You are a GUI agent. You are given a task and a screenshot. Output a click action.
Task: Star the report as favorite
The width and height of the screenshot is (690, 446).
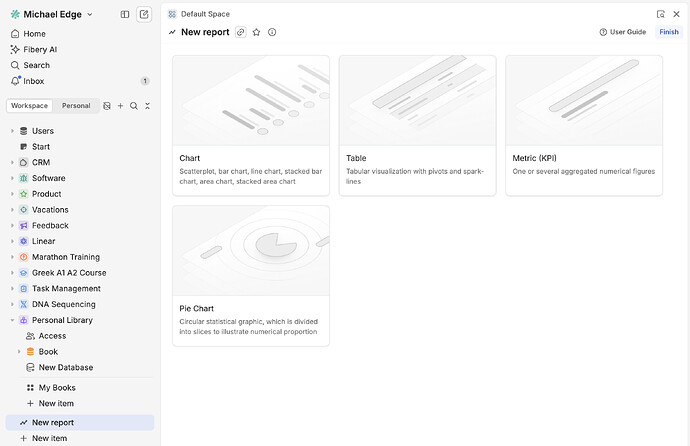pyautogui.click(x=257, y=32)
